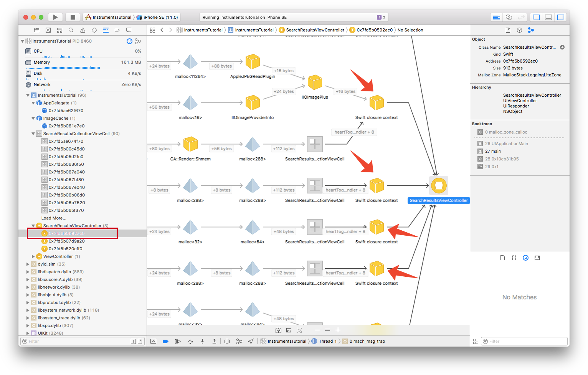The width and height of the screenshot is (588, 375).
Task: Go back in the editor history
Action: (162, 30)
